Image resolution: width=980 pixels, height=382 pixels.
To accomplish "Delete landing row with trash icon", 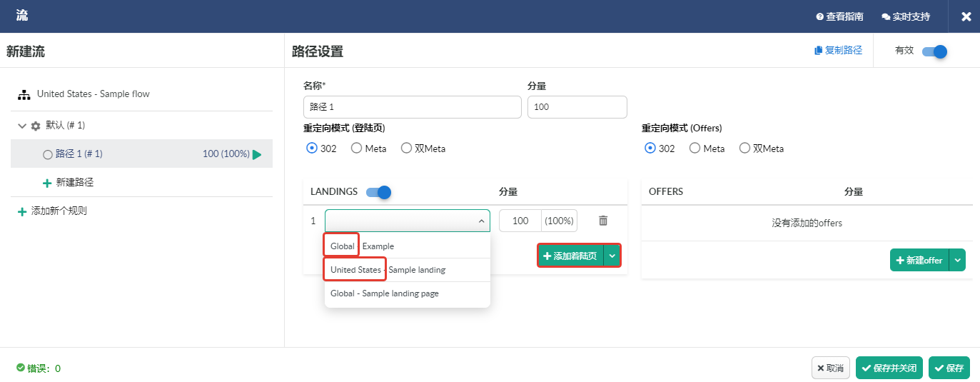I will [x=603, y=221].
